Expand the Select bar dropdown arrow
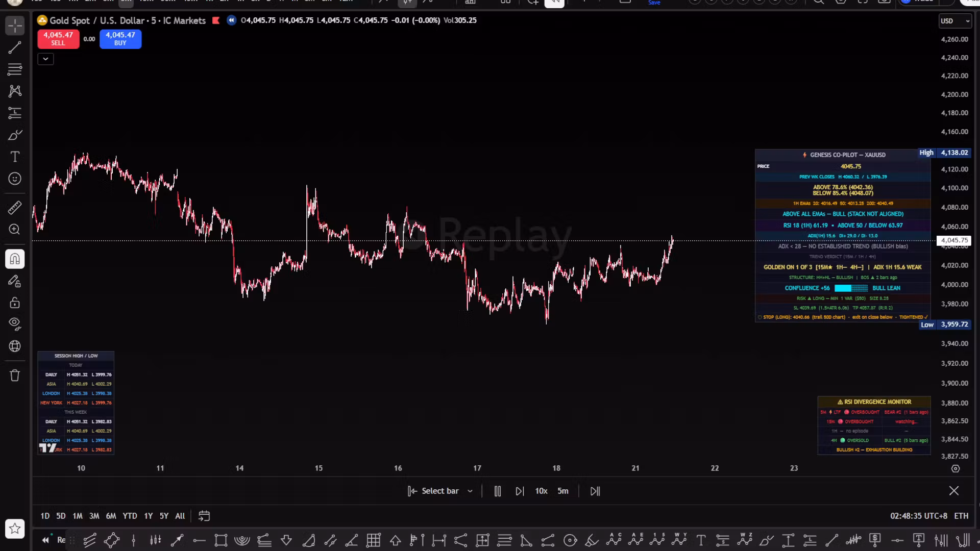 coord(470,491)
